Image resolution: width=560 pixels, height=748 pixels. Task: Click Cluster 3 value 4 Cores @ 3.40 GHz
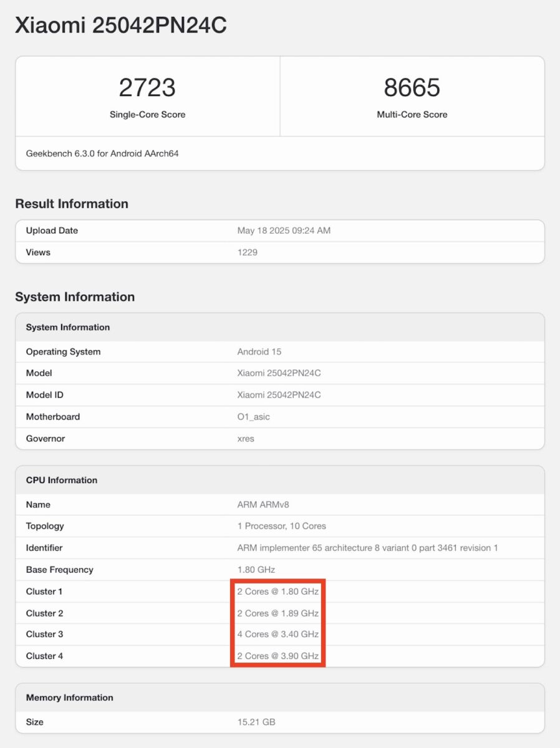point(278,635)
